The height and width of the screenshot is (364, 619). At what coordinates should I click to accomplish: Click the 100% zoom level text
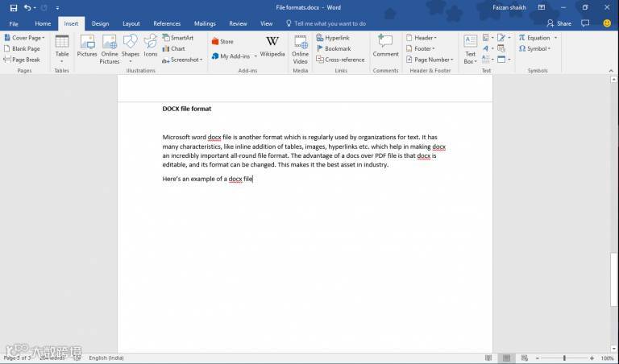coord(607,358)
